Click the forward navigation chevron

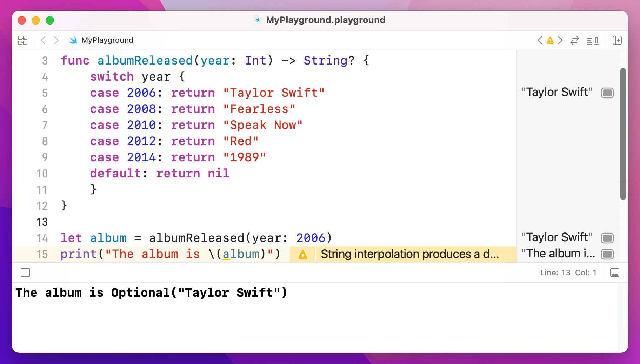tap(56, 40)
